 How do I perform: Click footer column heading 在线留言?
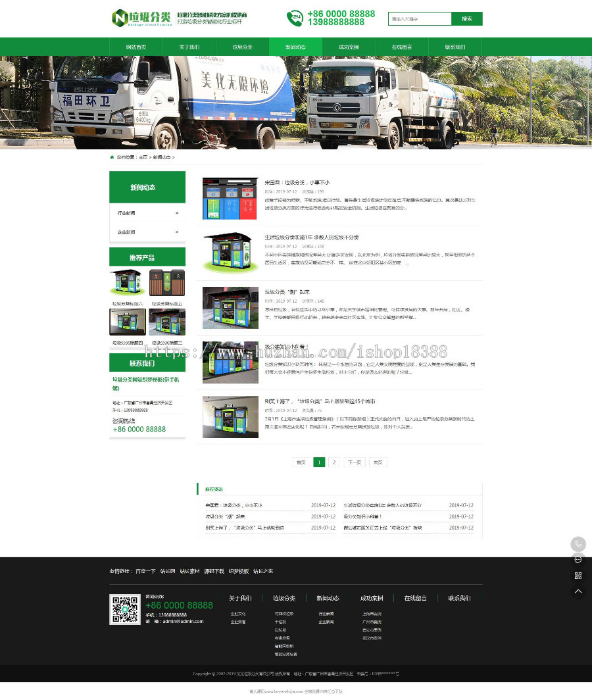(x=415, y=598)
